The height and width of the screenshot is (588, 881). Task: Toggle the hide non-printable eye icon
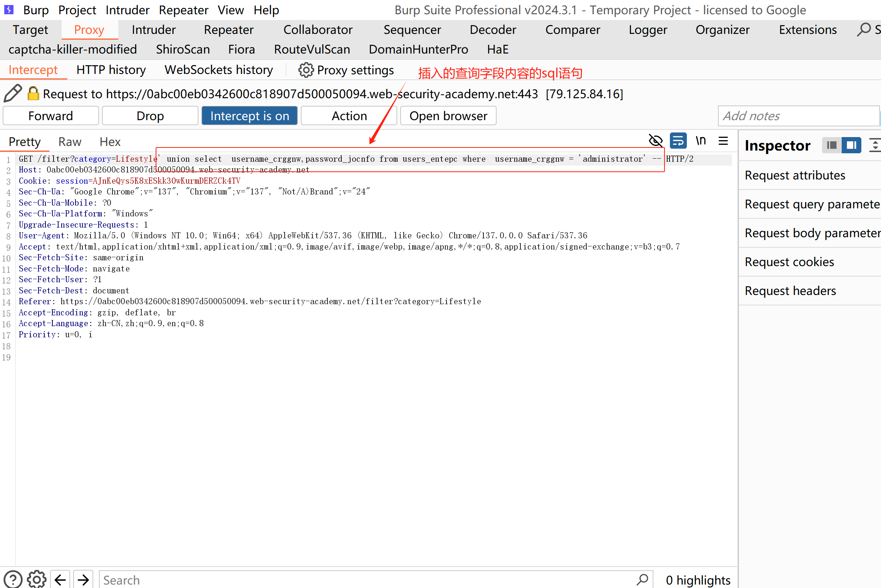pyautogui.click(x=655, y=141)
